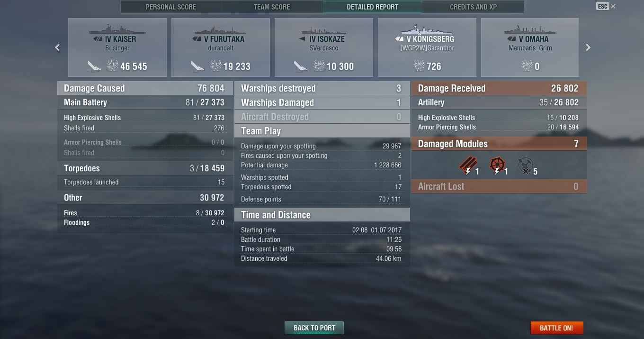This screenshot has width=644, height=339.
Task: Click the sunk ship icon on Furutaka card
Action: click(x=197, y=66)
